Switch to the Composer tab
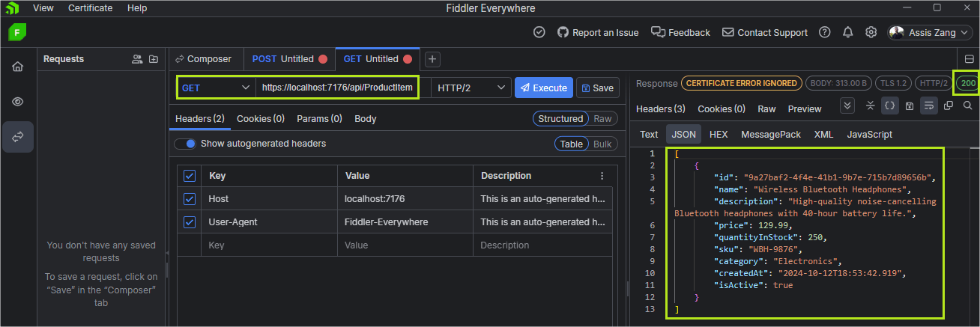Image resolution: width=980 pixels, height=327 pixels. [204, 59]
